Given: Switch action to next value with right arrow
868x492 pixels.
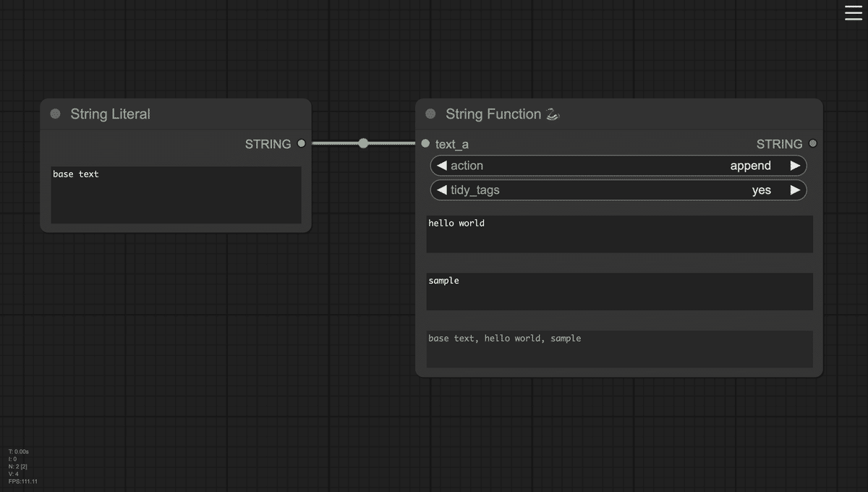Looking at the screenshot, I should [x=795, y=166].
